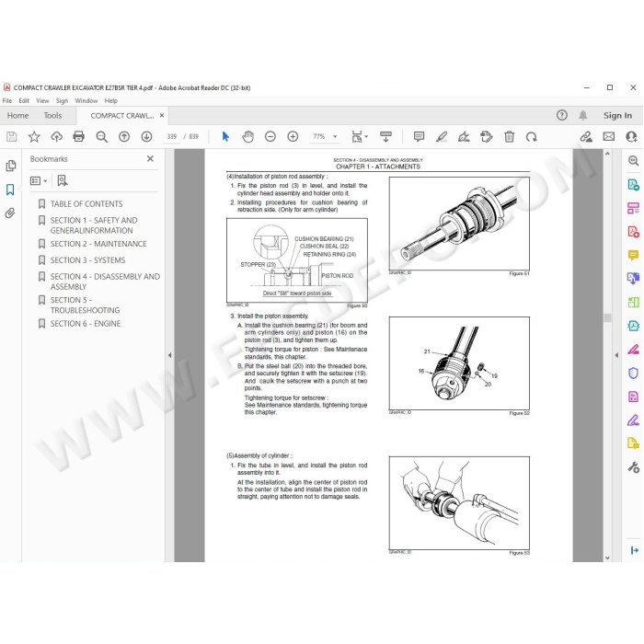Open TABLE OF CONTENTS bookmark
The width and height of the screenshot is (644, 644).
86,203
